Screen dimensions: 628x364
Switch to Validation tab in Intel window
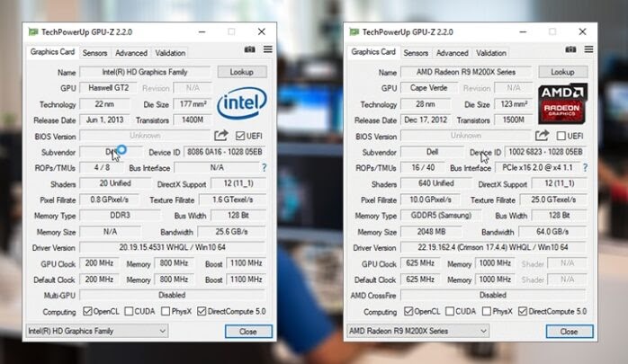coord(170,53)
